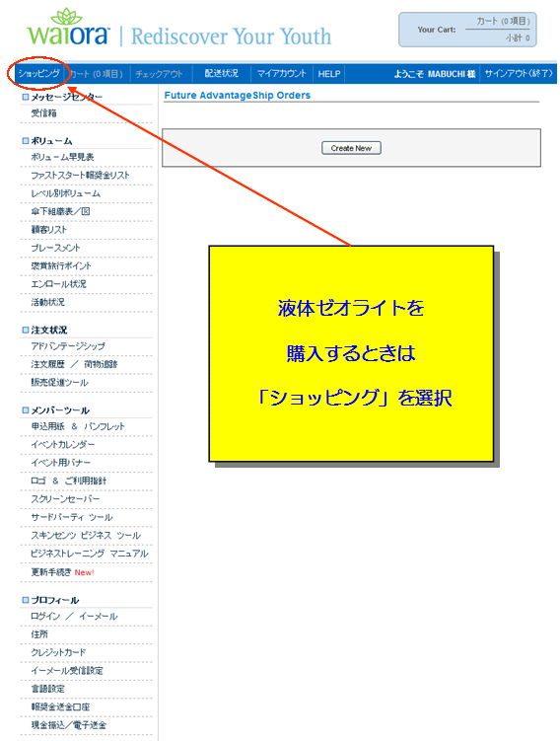Screen dimensions: 560x741
Task: Open 受信箱 inbox link
Action: pyautogui.click(x=44, y=112)
